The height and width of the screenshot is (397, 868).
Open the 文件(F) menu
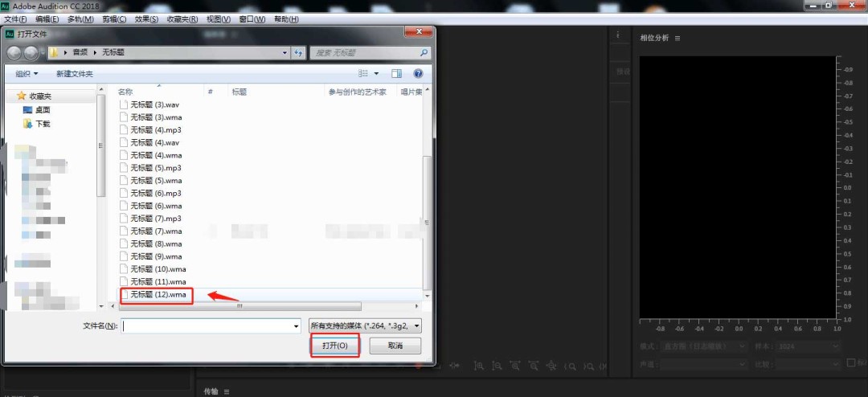(15, 18)
